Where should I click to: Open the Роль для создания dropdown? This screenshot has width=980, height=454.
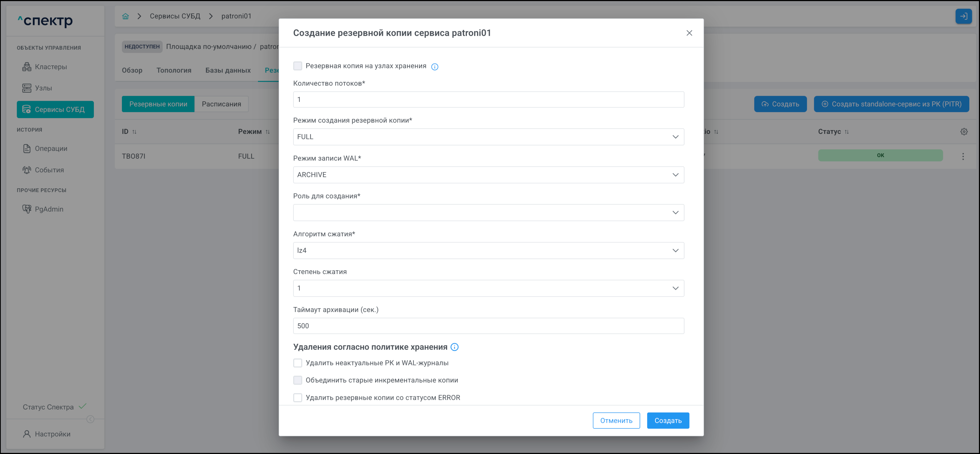[x=488, y=212]
